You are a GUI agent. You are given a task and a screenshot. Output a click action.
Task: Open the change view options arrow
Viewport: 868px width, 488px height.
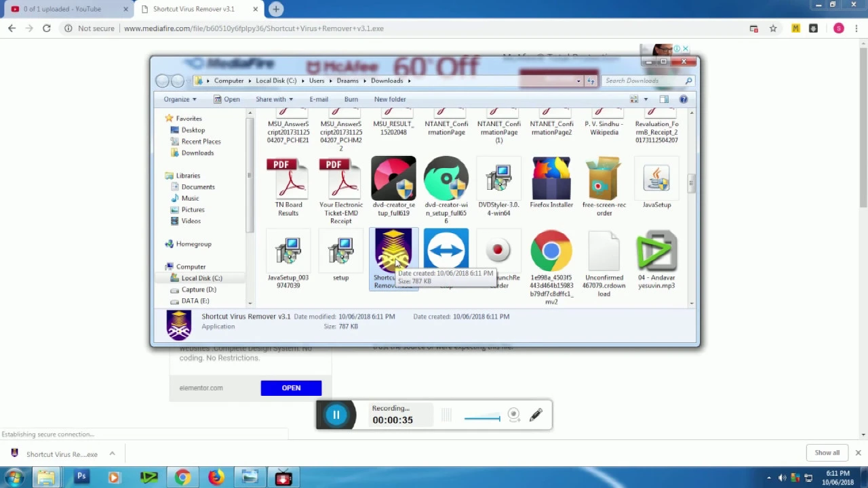646,99
